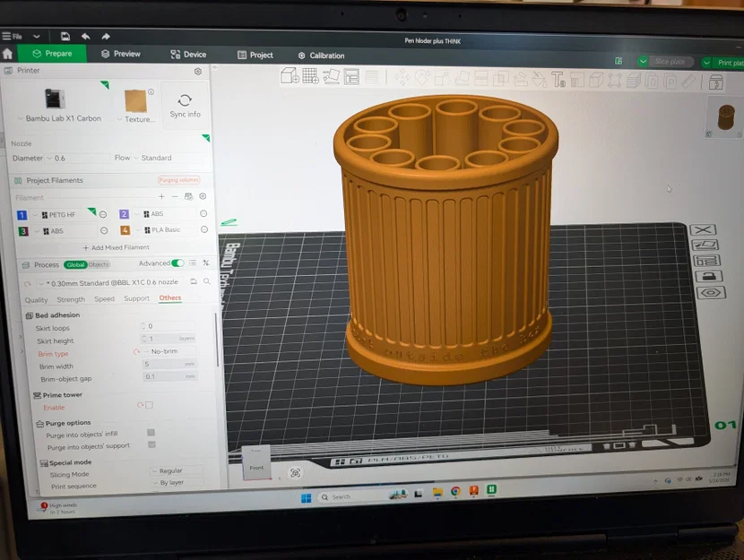Select the Text shape tool
Viewport: 744px width, 560px height.
tap(558, 80)
